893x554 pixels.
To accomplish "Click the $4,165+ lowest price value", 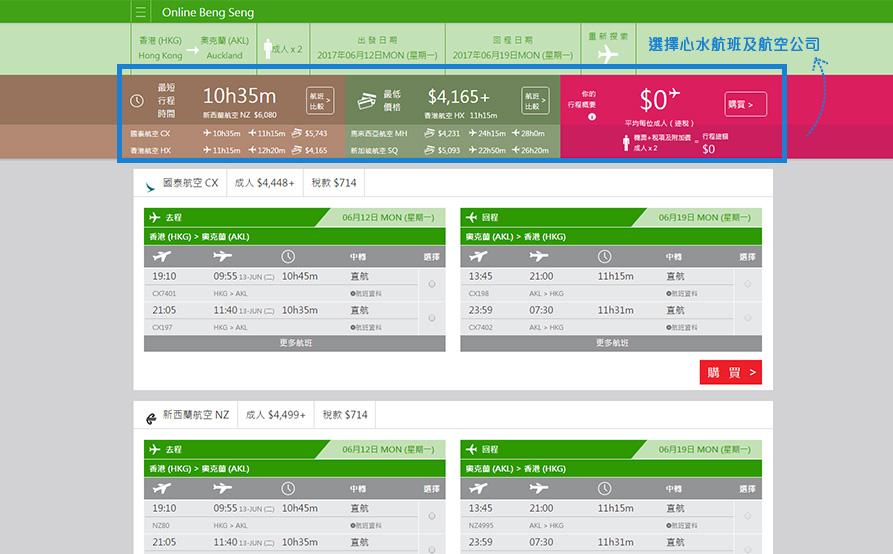I will click(458, 97).
